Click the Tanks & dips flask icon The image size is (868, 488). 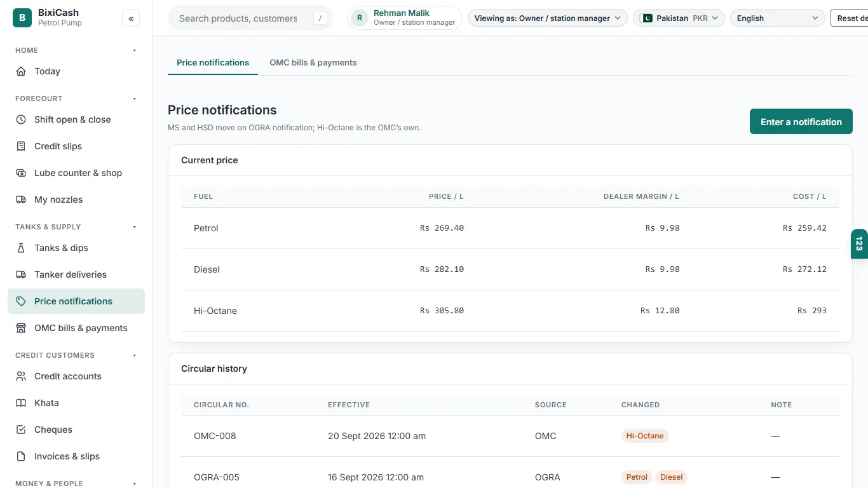coord(21,248)
